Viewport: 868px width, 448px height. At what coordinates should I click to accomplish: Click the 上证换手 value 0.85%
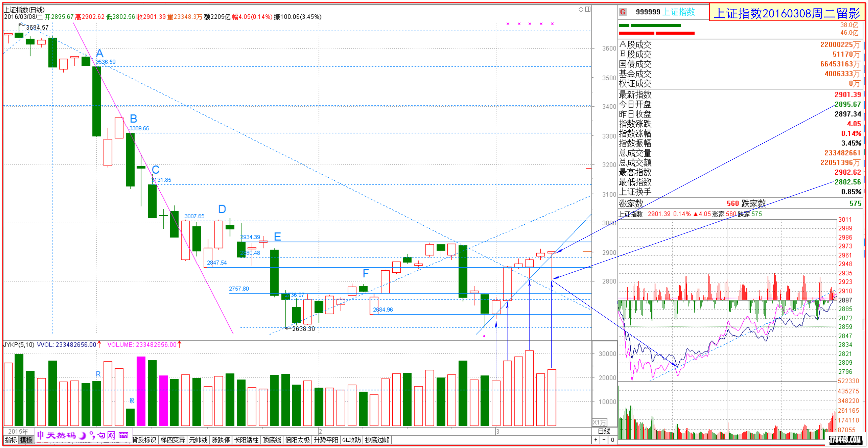pos(851,192)
